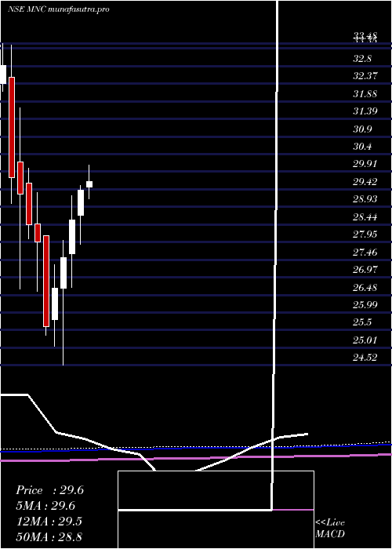The width and height of the screenshot is (392, 549).
Task: Click the '50MA : 28.8' readout
Action: tap(49, 536)
